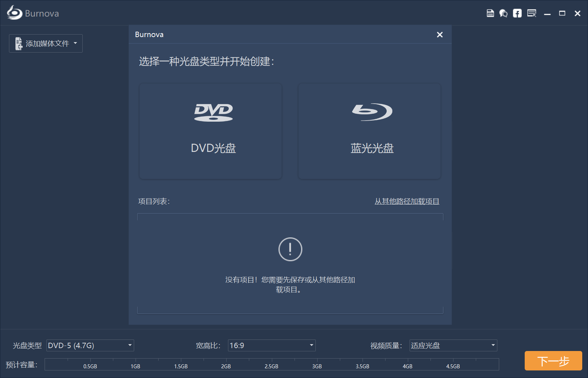The width and height of the screenshot is (588, 378).
Task: Click the DVD logo icon
Action: (x=213, y=112)
